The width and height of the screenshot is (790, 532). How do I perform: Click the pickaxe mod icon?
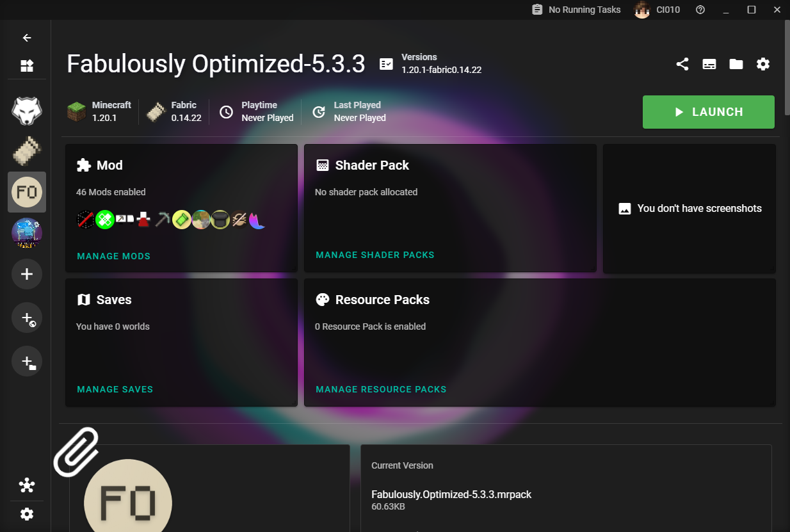(163, 220)
